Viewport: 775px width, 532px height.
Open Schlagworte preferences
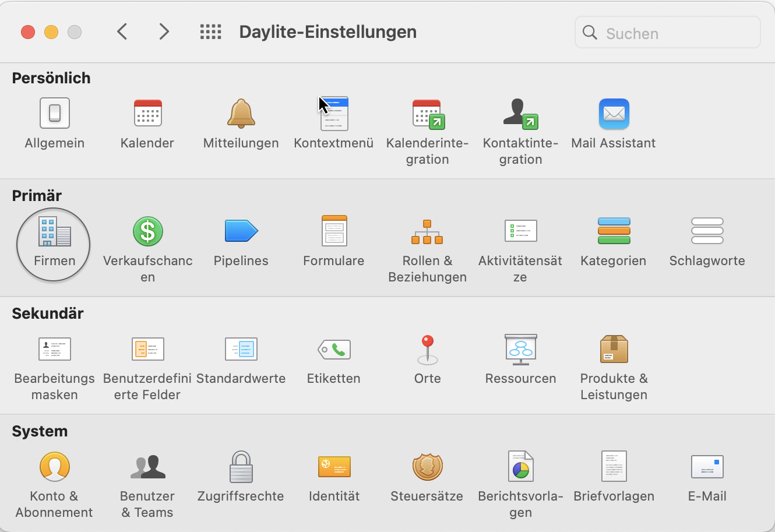click(707, 231)
